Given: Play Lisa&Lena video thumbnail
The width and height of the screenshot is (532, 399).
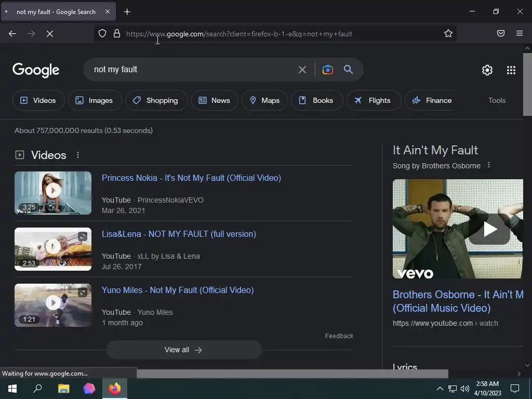Looking at the screenshot, I should 53,249.
